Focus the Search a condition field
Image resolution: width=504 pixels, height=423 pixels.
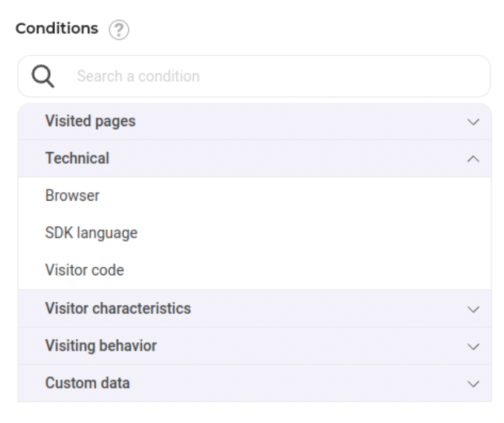[254, 76]
